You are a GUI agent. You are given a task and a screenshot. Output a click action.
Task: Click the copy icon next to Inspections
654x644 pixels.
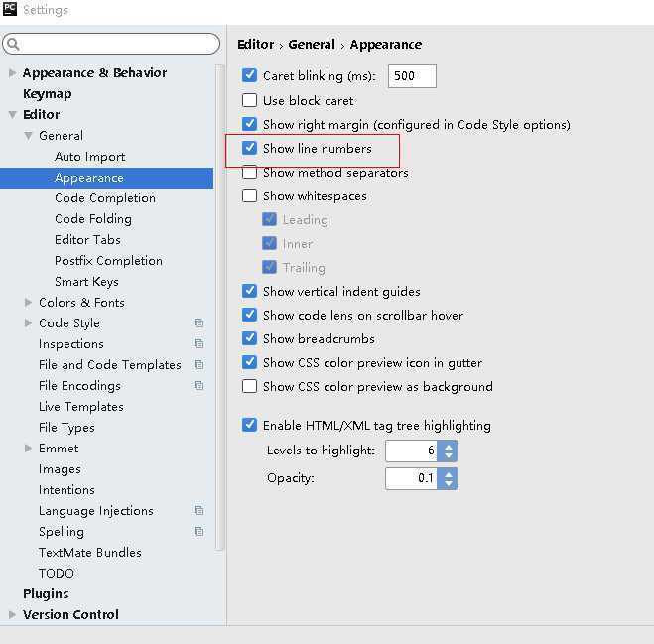[198, 343]
